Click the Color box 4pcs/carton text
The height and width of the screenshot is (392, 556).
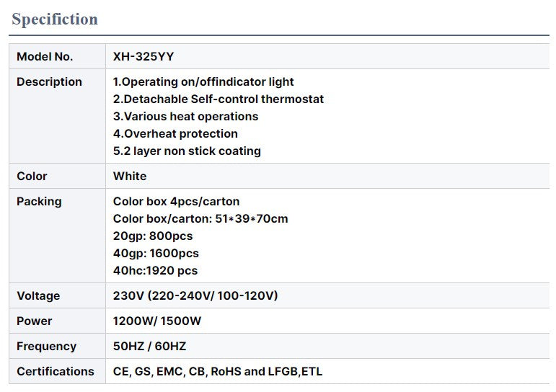[176, 202]
